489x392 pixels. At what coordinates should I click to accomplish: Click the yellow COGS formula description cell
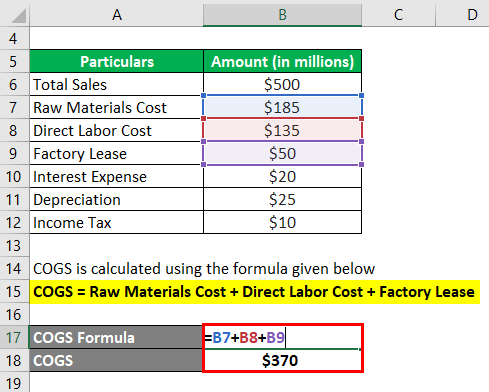[255, 292]
